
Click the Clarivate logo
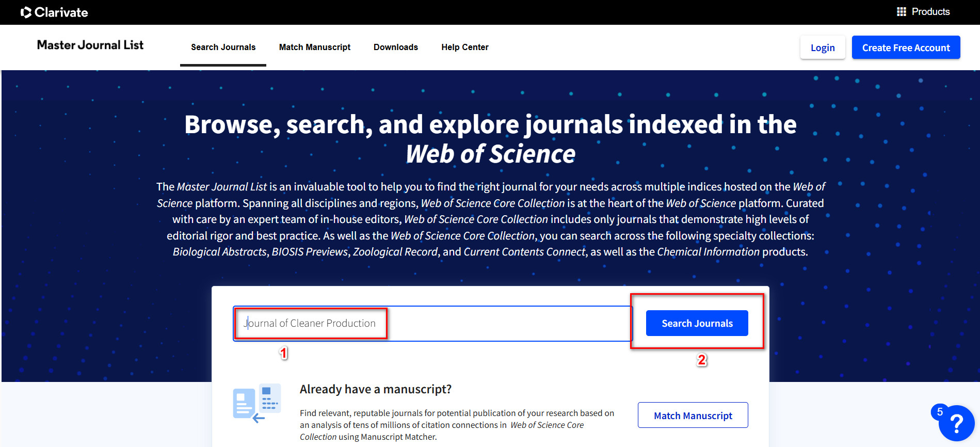coord(54,12)
